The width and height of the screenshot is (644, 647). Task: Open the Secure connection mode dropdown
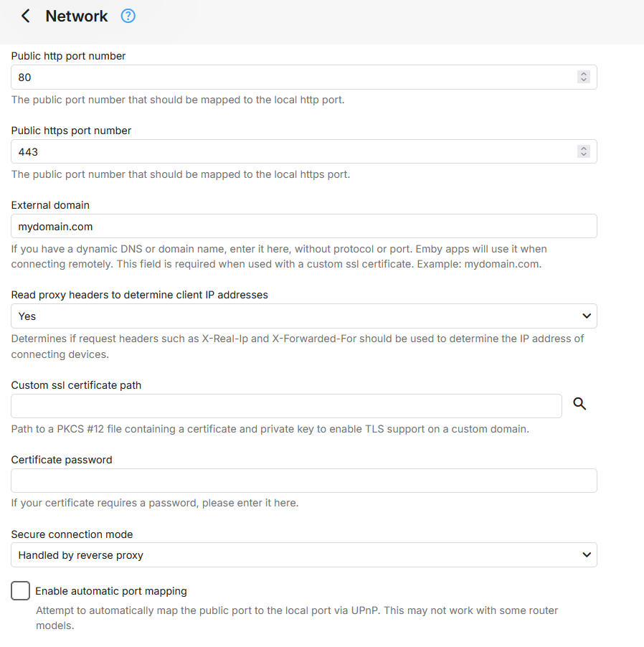pyautogui.click(x=304, y=554)
